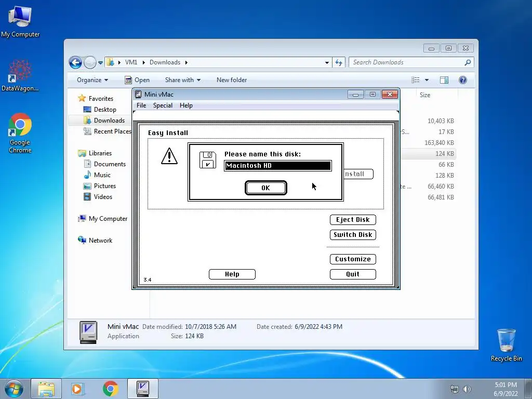Click Mini vMac icon in details pane
Viewport: 532px width, 399px height.
pos(88,332)
